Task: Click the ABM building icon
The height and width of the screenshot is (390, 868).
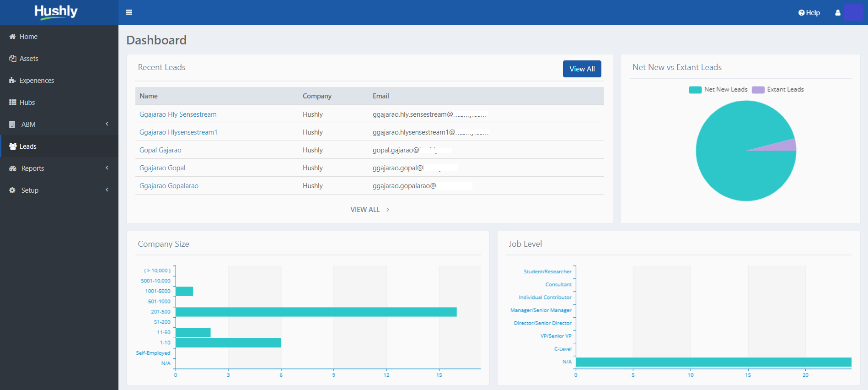Action: (x=12, y=125)
